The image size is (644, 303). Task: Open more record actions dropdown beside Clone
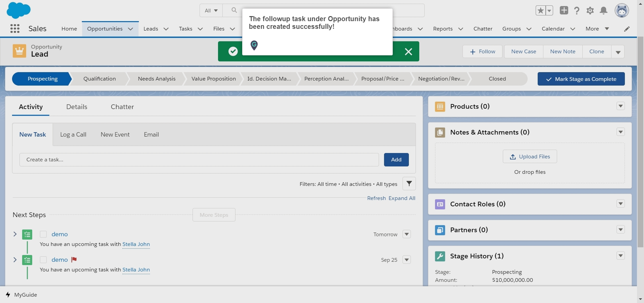coord(618,52)
